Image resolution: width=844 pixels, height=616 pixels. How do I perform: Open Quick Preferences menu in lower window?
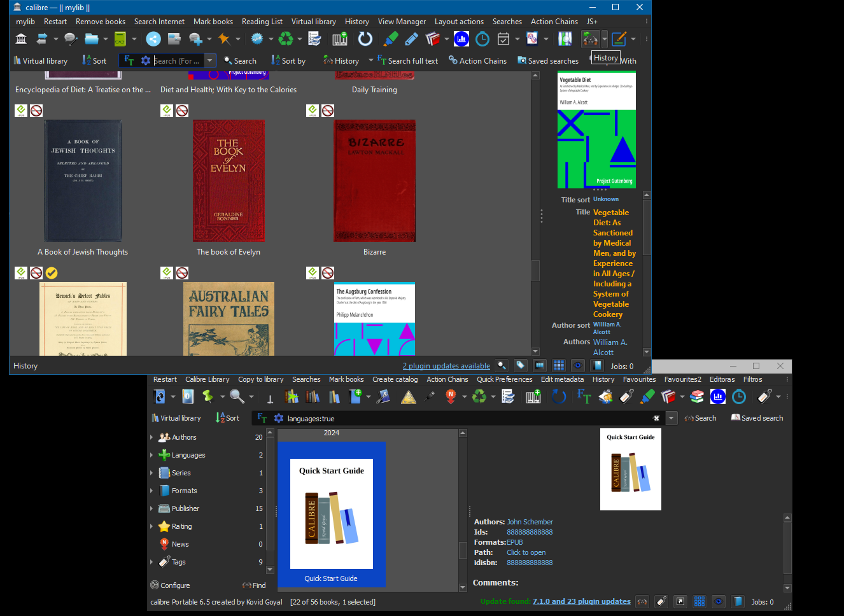(x=505, y=379)
